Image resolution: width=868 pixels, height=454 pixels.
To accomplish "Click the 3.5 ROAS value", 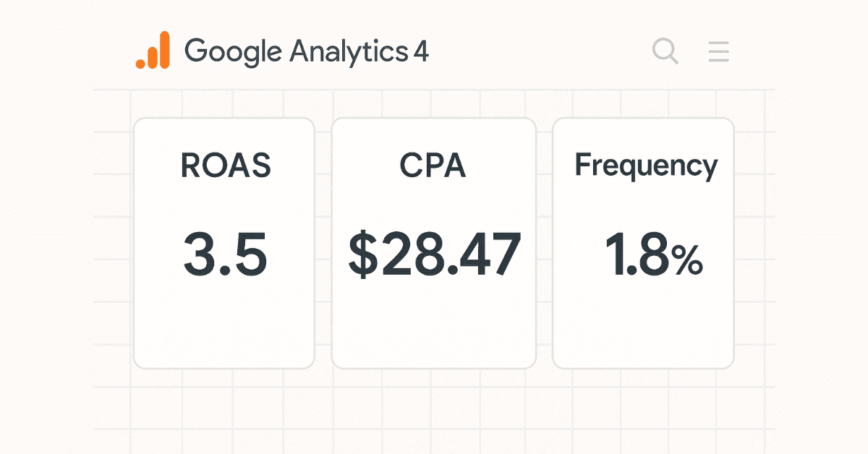I will tap(225, 256).
